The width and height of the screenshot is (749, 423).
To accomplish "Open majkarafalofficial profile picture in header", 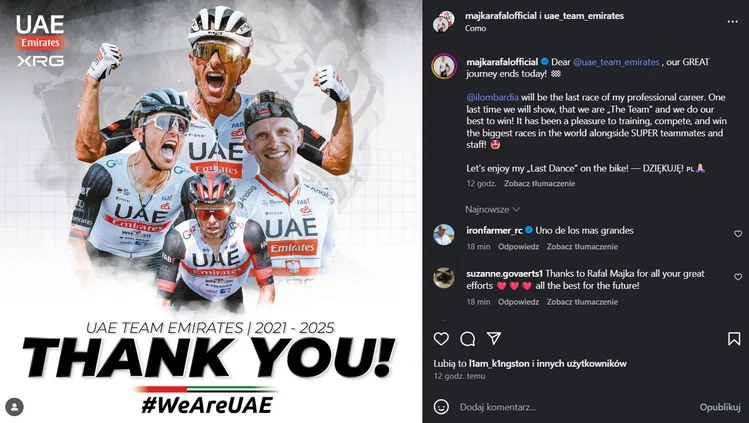I will (443, 21).
